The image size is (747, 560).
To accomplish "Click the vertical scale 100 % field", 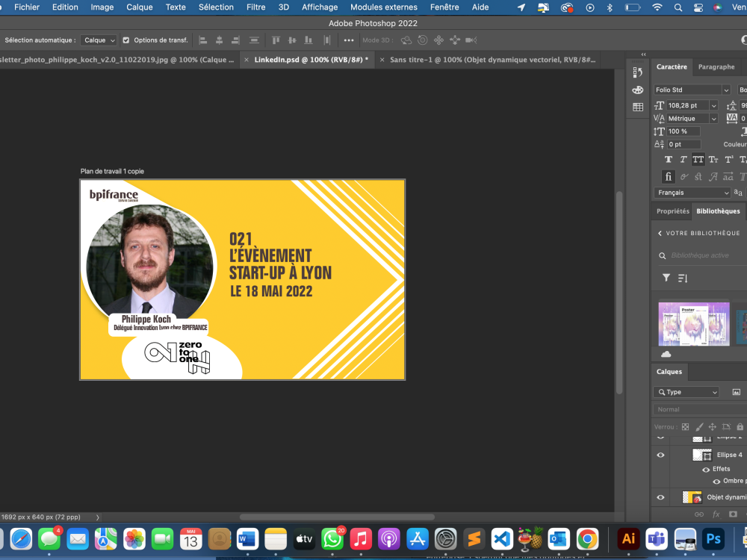I will click(x=684, y=131).
